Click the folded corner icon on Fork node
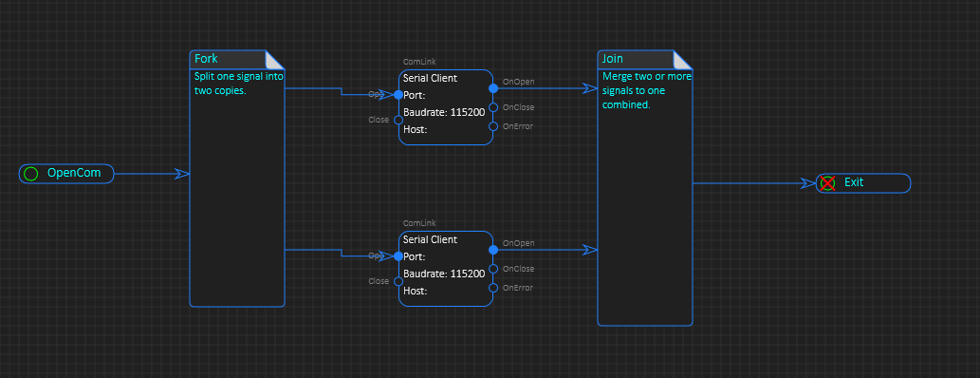The image size is (980, 378). (275, 60)
